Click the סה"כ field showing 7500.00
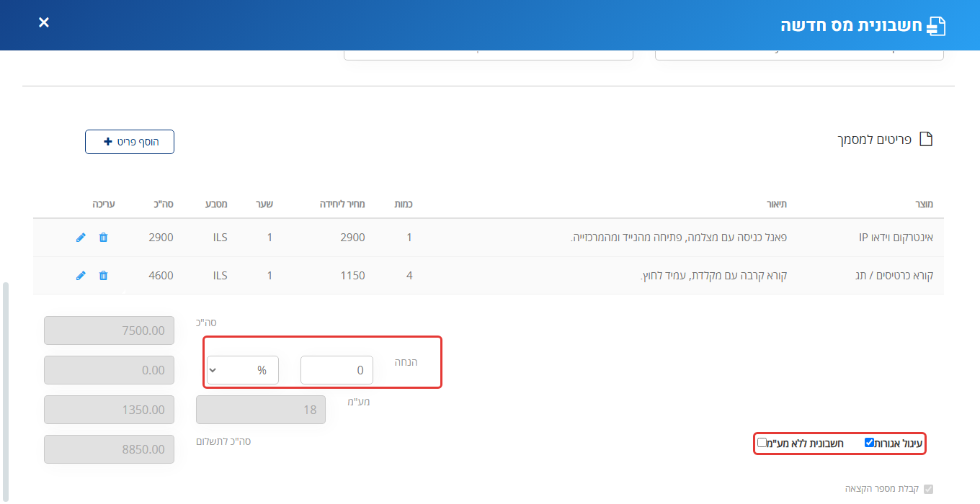 (109, 330)
